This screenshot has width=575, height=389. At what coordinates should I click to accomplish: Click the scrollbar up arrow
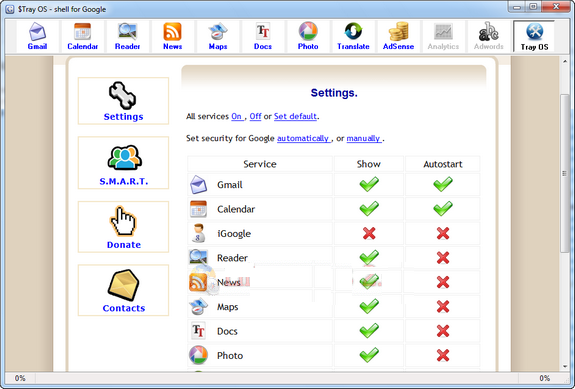(x=565, y=62)
